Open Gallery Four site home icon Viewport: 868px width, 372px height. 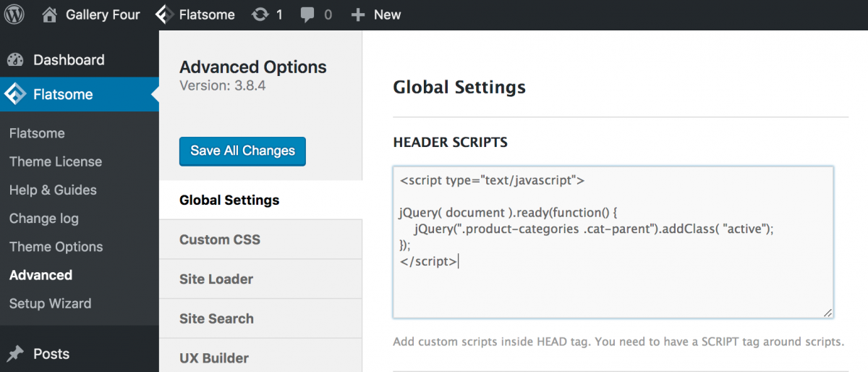tap(49, 14)
